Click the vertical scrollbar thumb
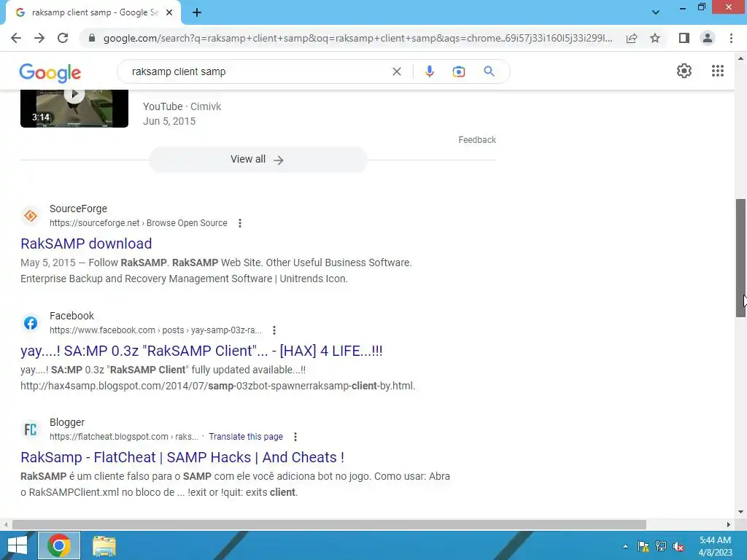 tap(740, 257)
